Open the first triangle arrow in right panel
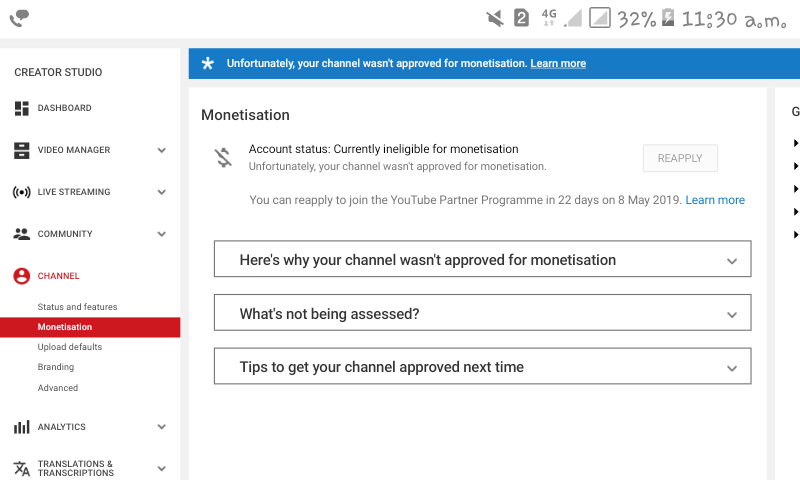Screen dimensions: 800x480 pyautogui.click(x=795, y=143)
